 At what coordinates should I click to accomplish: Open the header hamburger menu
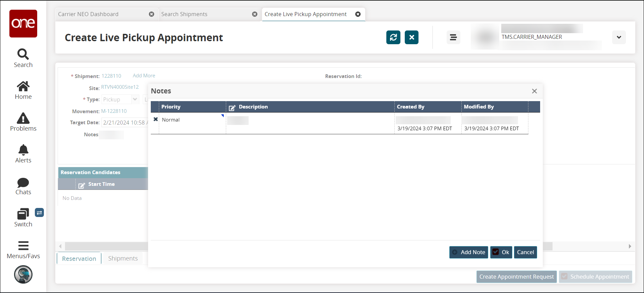click(453, 37)
